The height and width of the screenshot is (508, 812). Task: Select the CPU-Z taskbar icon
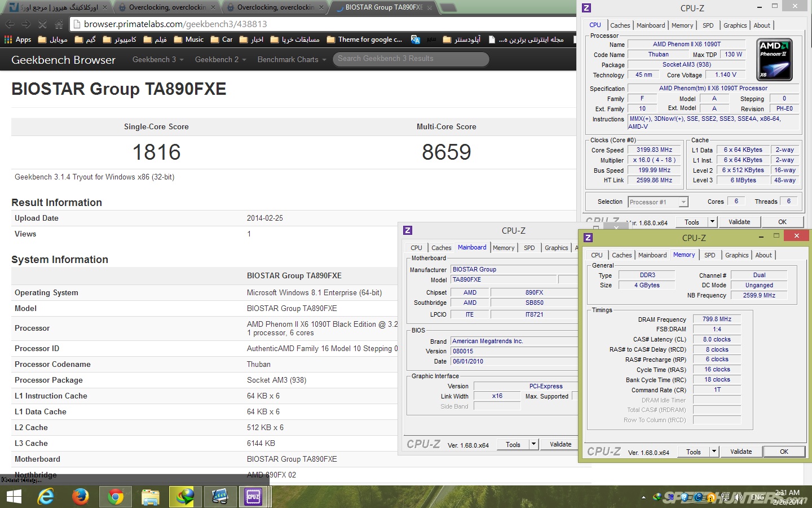tap(253, 497)
